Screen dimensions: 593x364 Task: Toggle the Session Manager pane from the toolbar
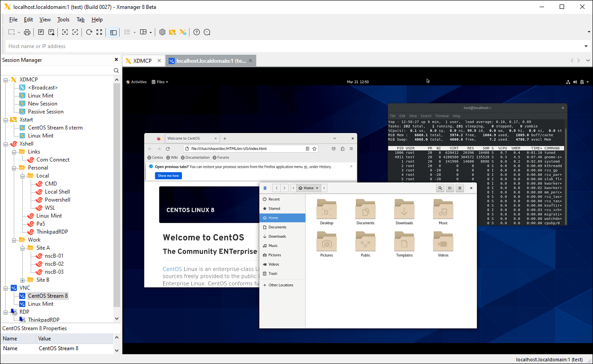113,32
